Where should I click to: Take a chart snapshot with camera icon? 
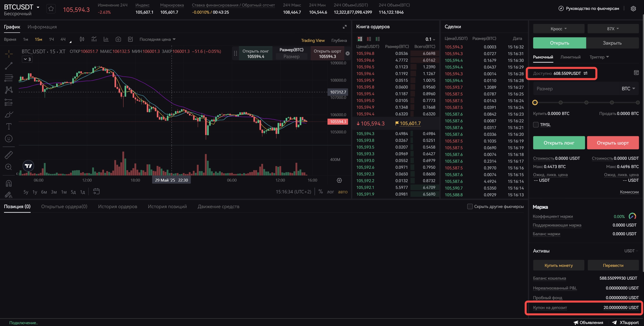(x=118, y=39)
